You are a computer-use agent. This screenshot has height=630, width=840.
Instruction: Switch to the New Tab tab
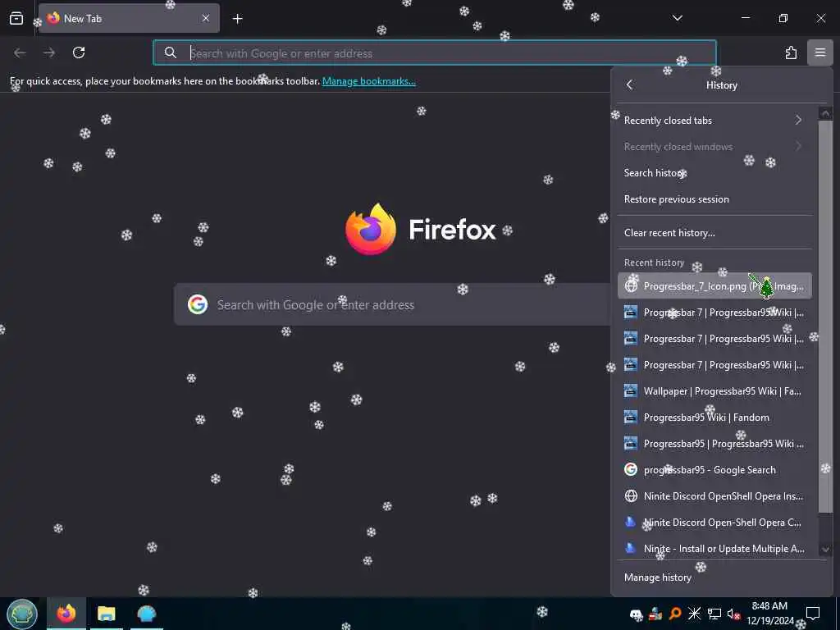pyautogui.click(x=129, y=18)
